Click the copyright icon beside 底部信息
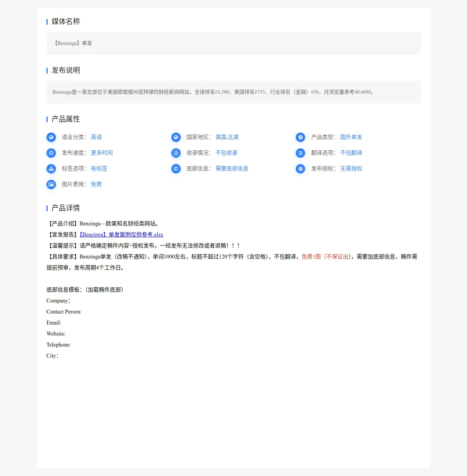The height and width of the screenshot is (476, 467). click(x=176, y=169)
